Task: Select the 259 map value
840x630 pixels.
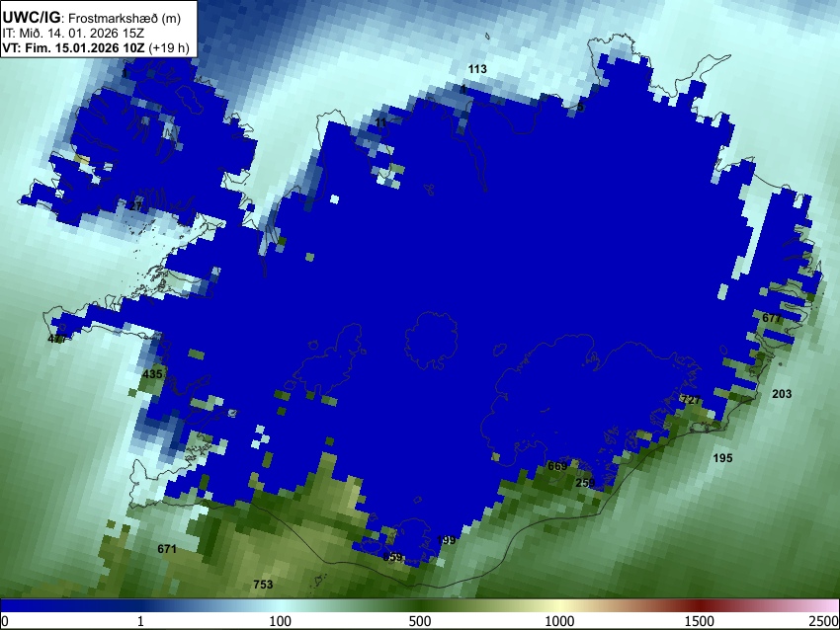Action: tap(585, 483)
